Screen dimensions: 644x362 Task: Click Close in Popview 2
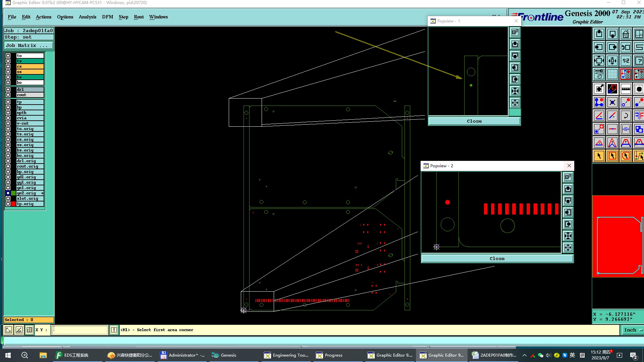point(497,258)
